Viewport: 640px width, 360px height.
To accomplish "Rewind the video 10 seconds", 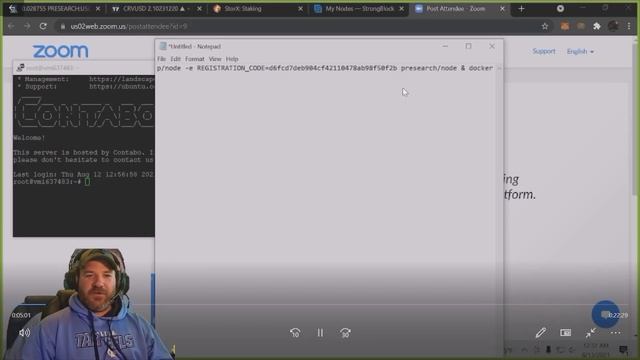I will (x=295, y=333).
